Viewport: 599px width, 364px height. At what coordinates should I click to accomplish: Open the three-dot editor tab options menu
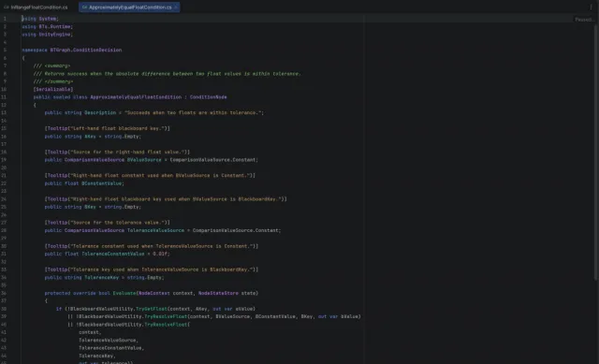click(x=591, y=7)
